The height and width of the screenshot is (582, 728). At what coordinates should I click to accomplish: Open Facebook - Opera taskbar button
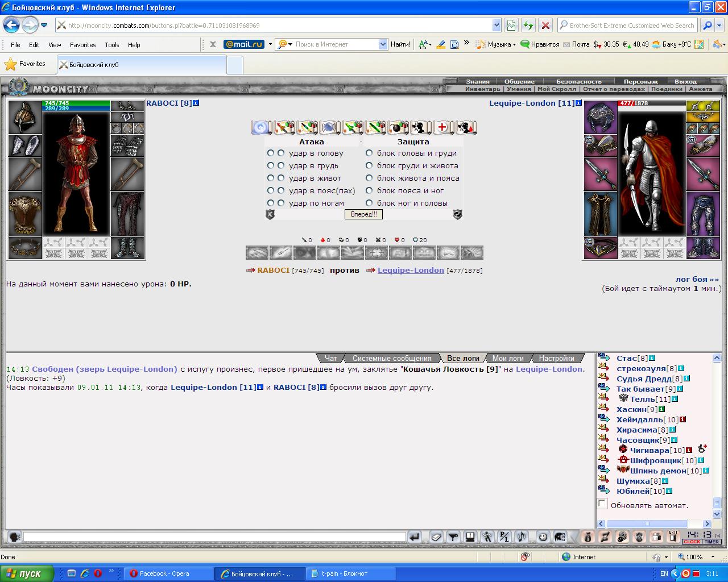pyautogui.click(x=169, y=573)
